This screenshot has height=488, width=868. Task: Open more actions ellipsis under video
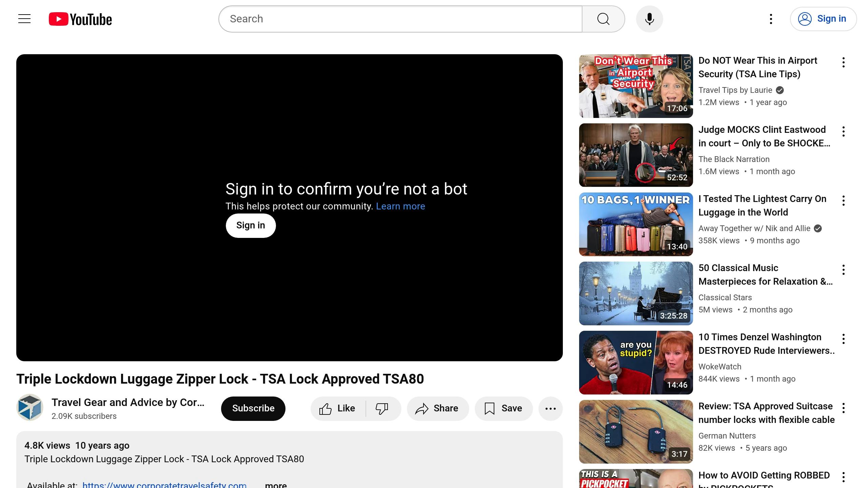click(x=551, y=408)
